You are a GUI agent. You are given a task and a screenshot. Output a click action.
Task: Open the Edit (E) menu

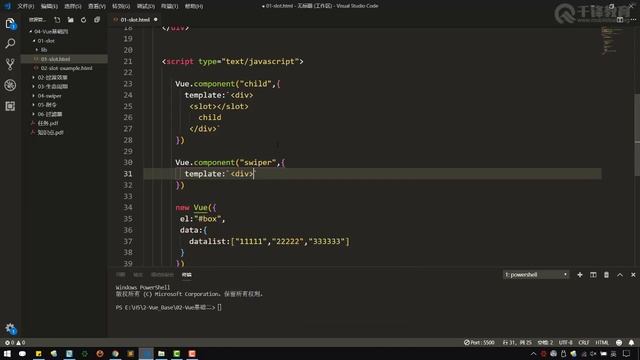click(x=49, y=6)
